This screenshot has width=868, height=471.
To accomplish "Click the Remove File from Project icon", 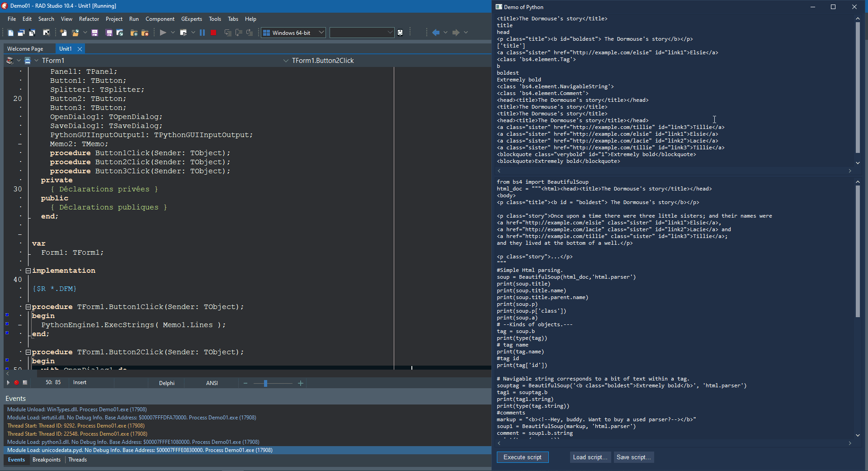I will (145, 33).
